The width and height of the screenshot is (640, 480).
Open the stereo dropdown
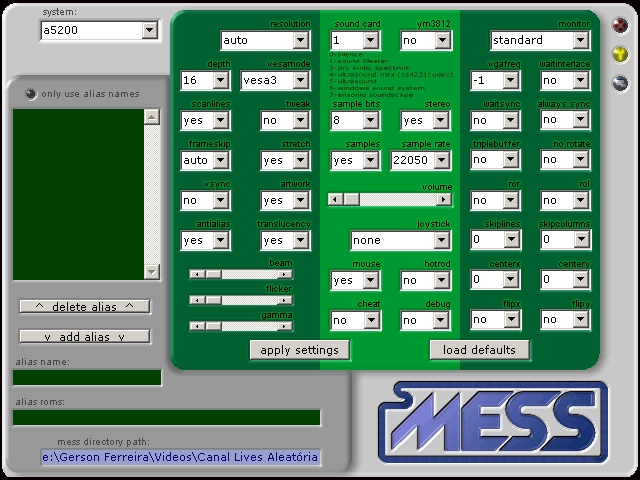pyautogui.click(x=441, y=120)
